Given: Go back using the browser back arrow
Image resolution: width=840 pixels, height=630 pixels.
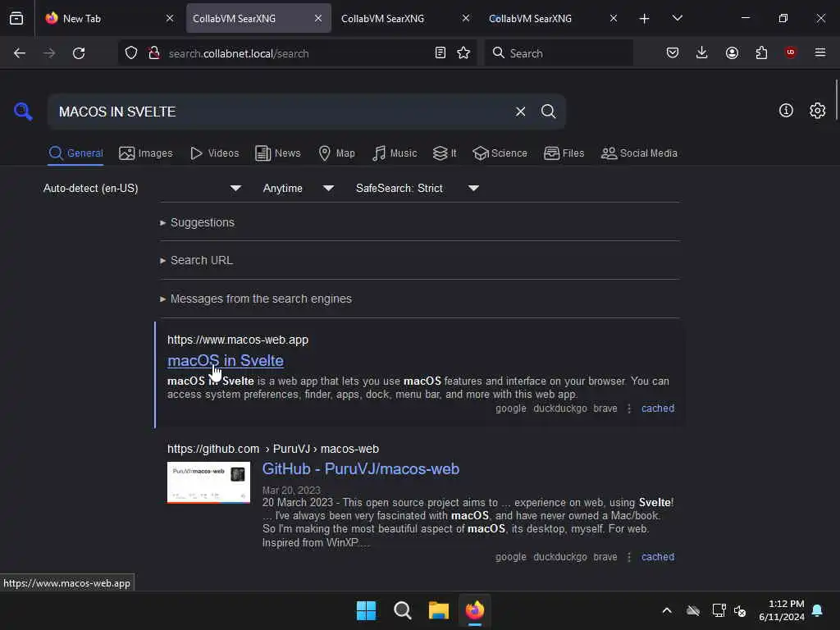Looking at the screenshot, I should [x=20, y=53].
